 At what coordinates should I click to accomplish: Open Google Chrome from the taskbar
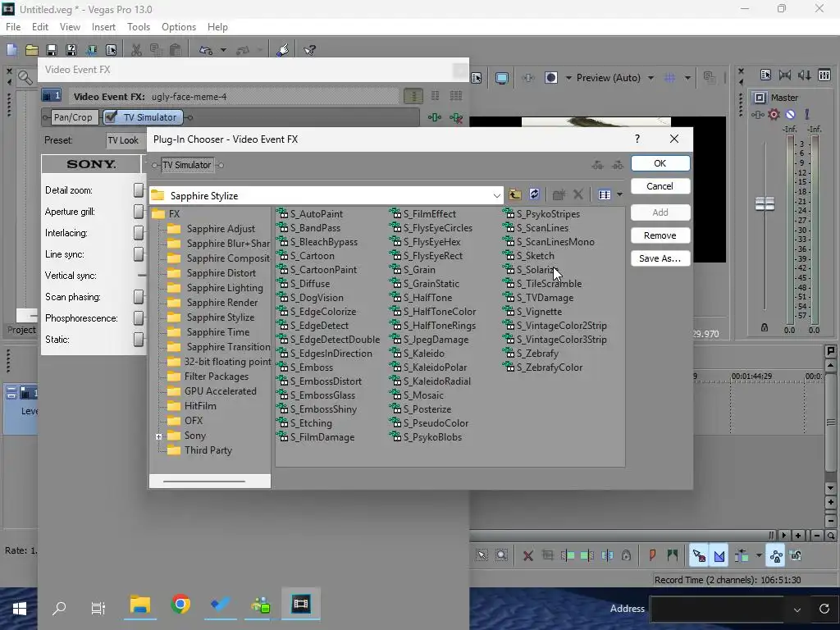180,605
